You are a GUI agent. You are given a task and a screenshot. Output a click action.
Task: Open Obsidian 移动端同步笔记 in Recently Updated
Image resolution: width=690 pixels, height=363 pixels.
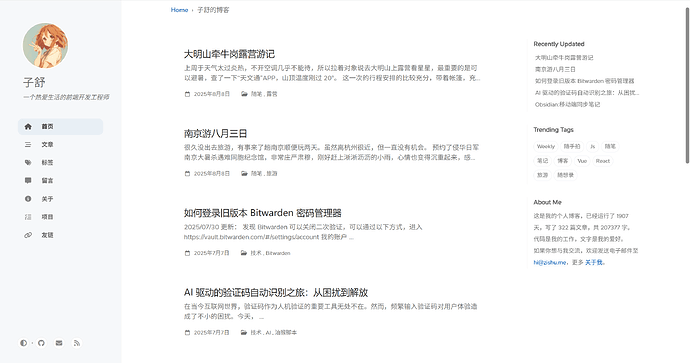[x=568, y=105]
